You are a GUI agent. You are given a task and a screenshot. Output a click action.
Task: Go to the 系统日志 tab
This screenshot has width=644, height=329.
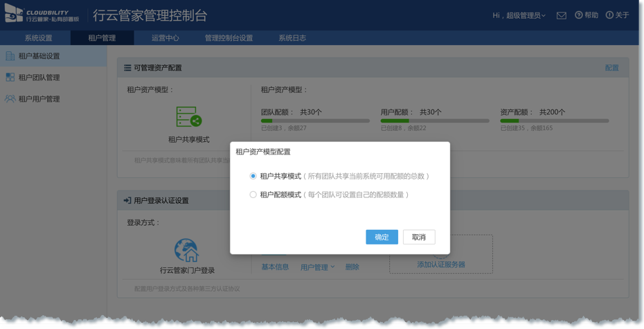pos(292,38)
